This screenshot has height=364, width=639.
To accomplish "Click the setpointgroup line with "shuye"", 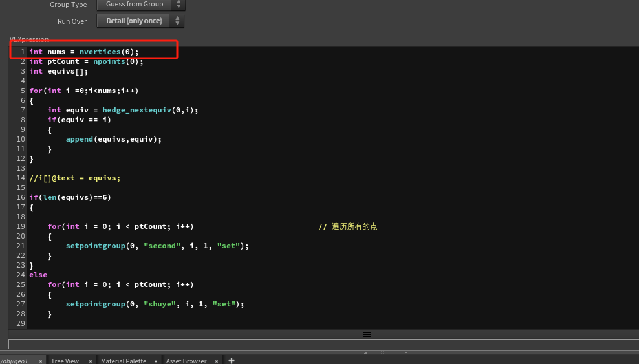I will (x=155, y=304).
